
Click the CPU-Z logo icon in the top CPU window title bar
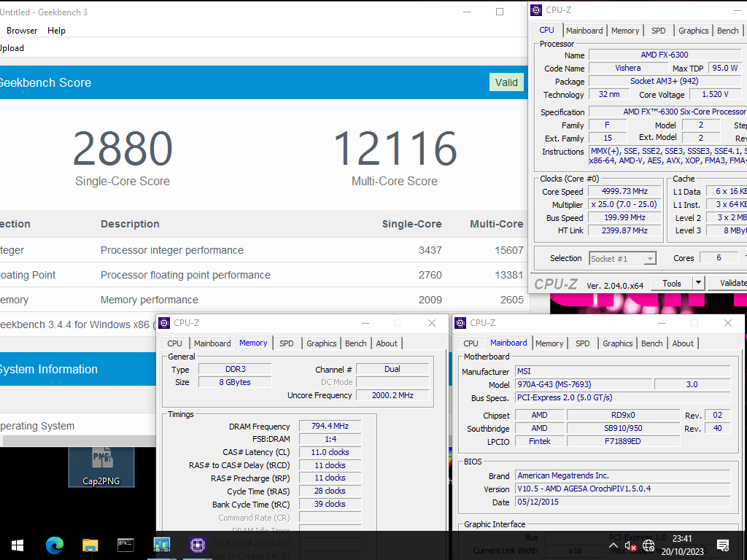(x=536, y=10)
